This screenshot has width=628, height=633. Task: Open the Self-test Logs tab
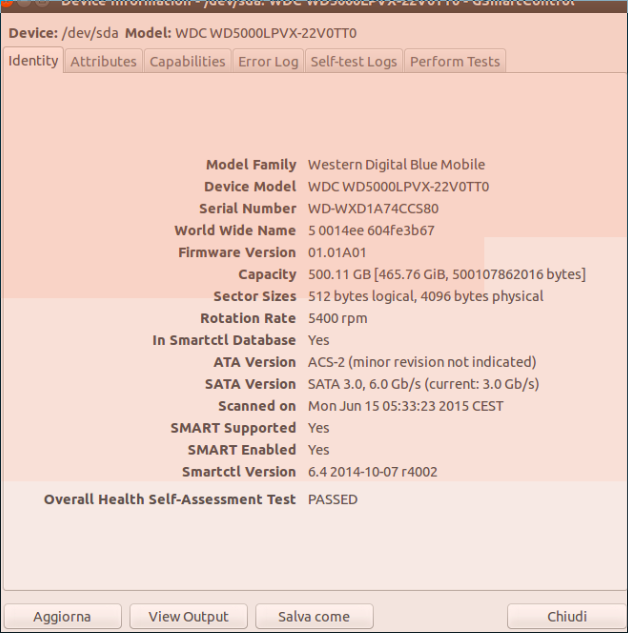354,61
